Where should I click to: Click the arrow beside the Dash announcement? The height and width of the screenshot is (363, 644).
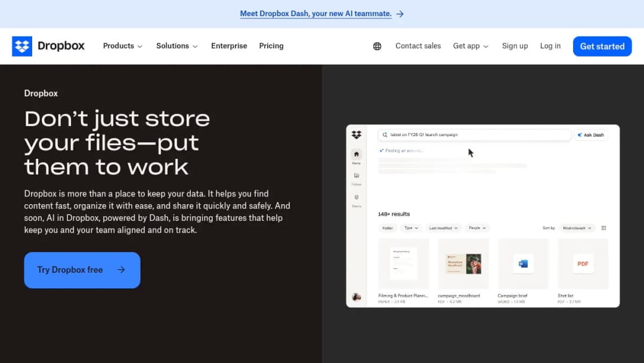400,14
